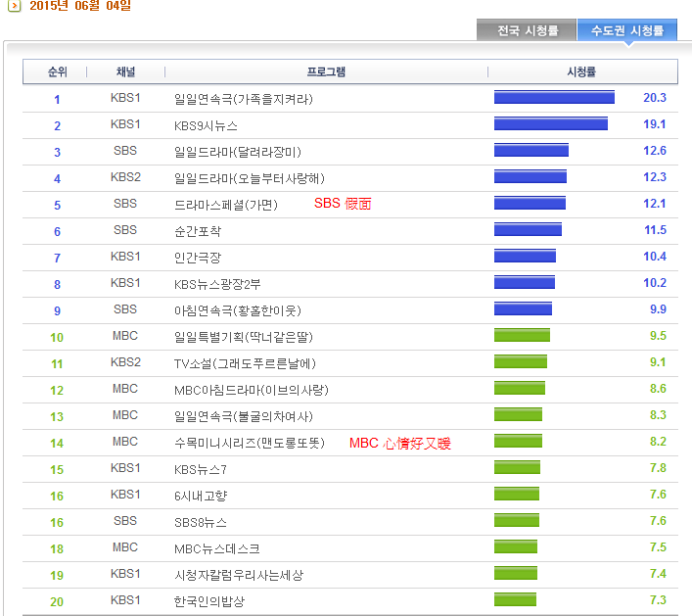Click the 12.1 rating value

pyautogui.click(x=655, y=204)
